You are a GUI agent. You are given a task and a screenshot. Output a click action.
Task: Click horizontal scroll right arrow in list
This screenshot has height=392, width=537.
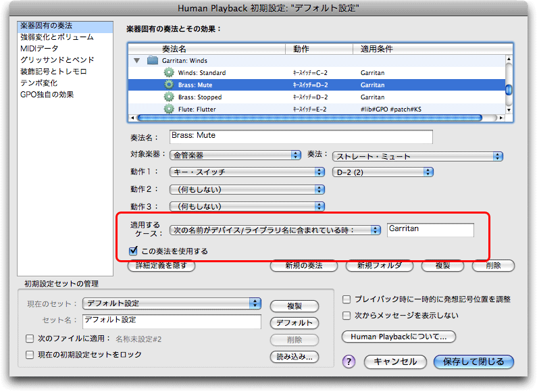pyautogui.click(x=501, y=118)
